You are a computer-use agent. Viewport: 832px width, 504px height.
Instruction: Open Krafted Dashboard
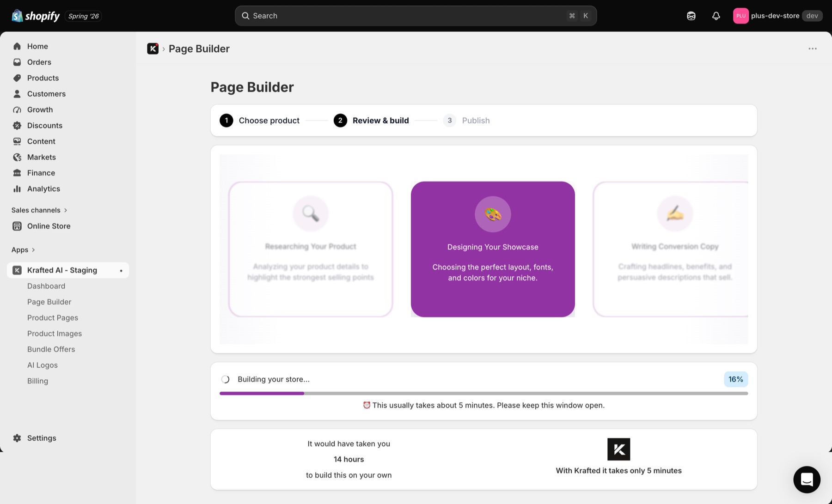click(x=46, y=286)
